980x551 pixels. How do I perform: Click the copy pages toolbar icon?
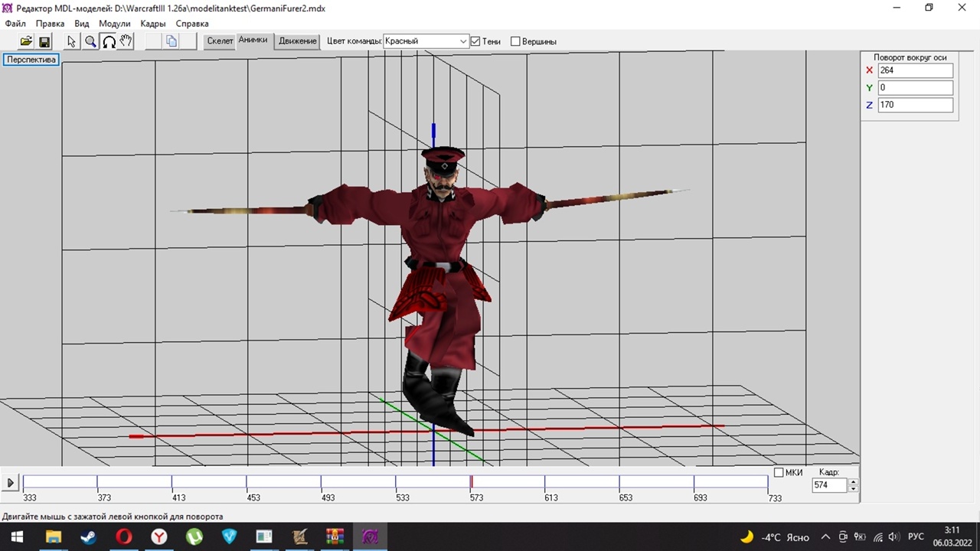(171, 41)
